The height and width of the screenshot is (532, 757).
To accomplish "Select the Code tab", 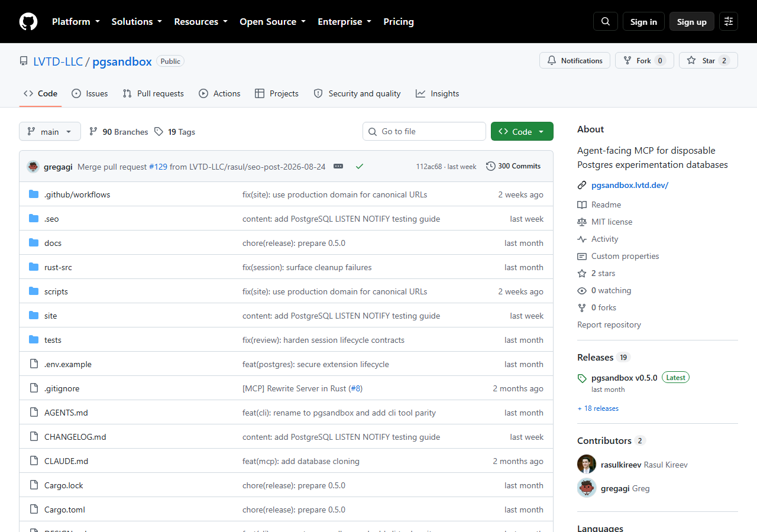I will pyautogui.click(x=41, y=93).
